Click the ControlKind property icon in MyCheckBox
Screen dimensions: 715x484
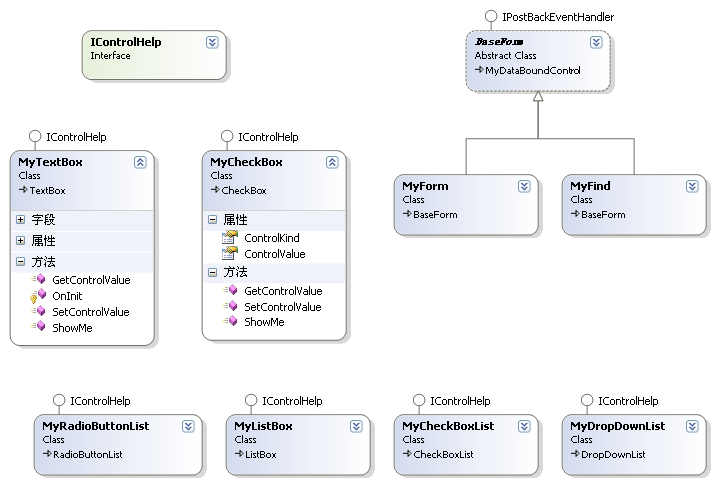[x=228, y=238]
